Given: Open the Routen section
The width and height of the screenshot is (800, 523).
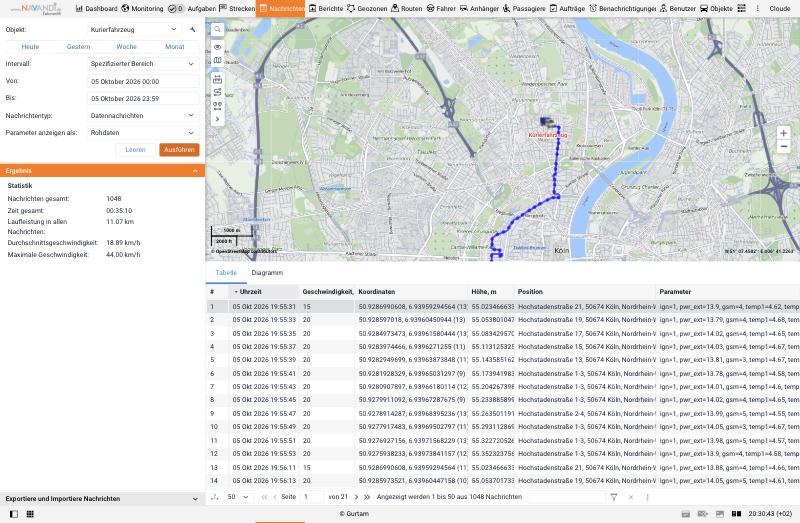Looking at the screenshot, I should [407, 8].
